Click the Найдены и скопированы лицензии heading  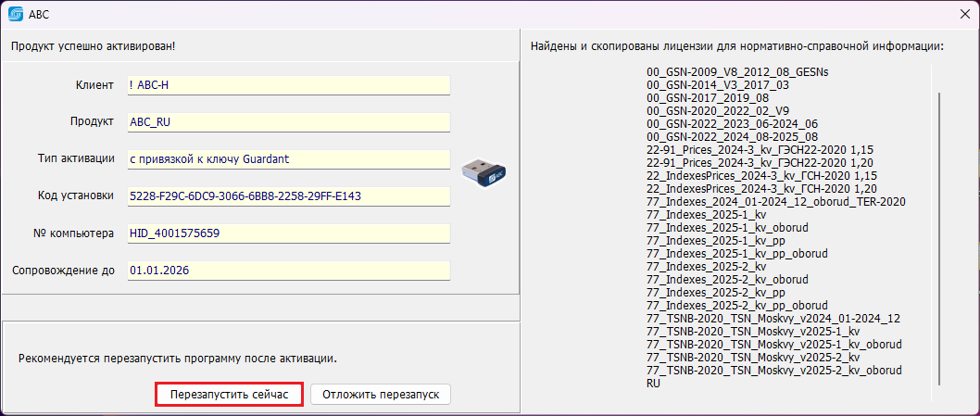737,46
